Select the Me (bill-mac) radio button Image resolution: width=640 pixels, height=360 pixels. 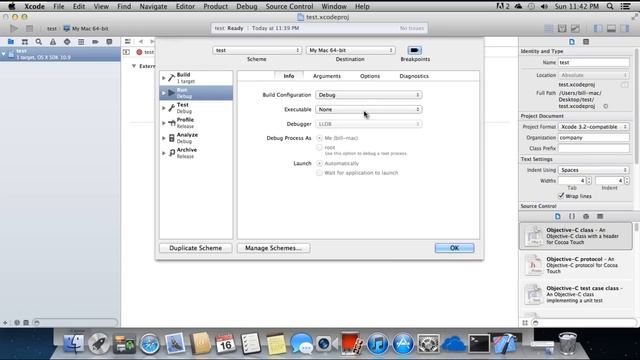(319, 138)
